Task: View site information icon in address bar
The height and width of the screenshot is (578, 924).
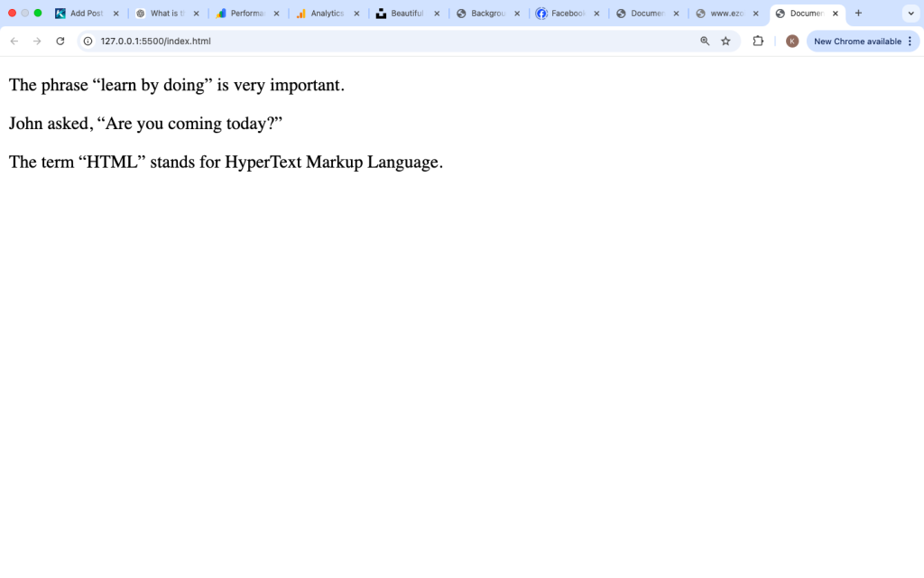Action: tap(88, 42)
